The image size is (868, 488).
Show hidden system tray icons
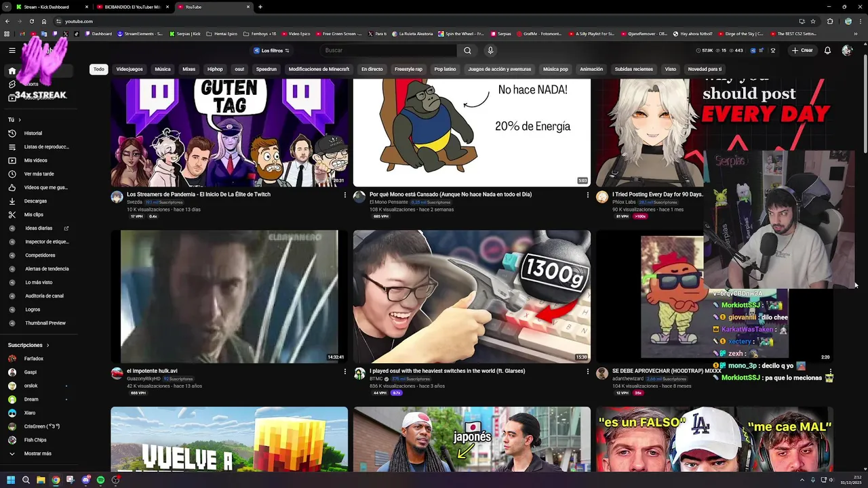802,480
